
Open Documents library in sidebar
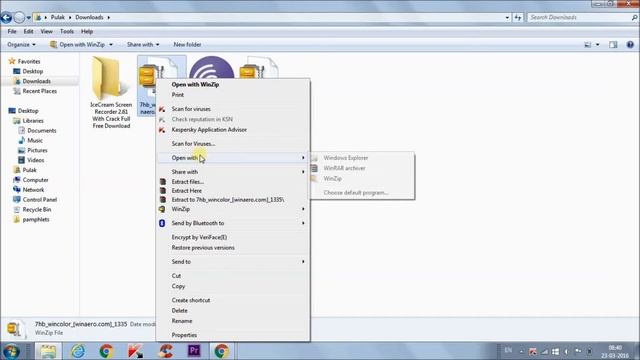(42, 131)
